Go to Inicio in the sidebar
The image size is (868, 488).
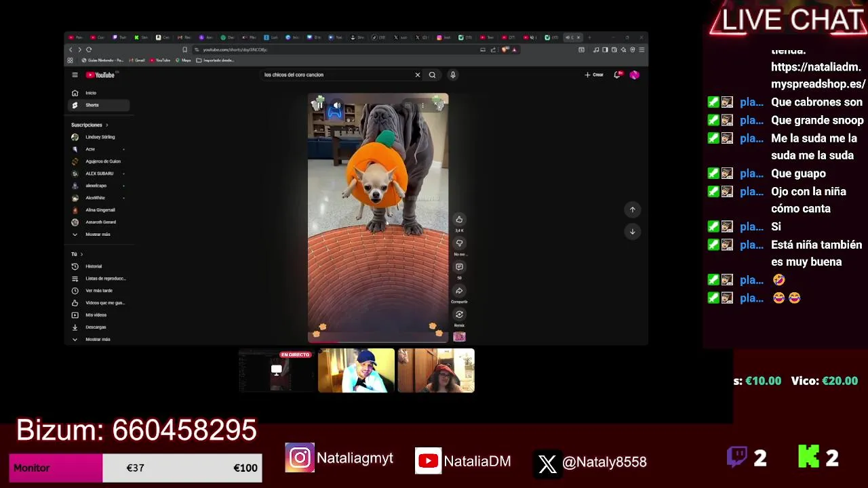click(98, 93)
